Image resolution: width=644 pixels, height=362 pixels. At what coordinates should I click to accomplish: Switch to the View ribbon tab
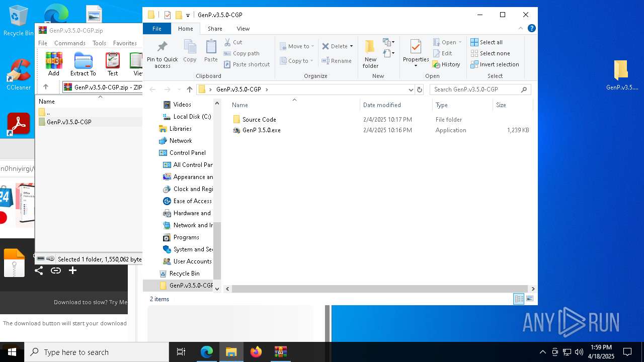(x=243, y=29)
